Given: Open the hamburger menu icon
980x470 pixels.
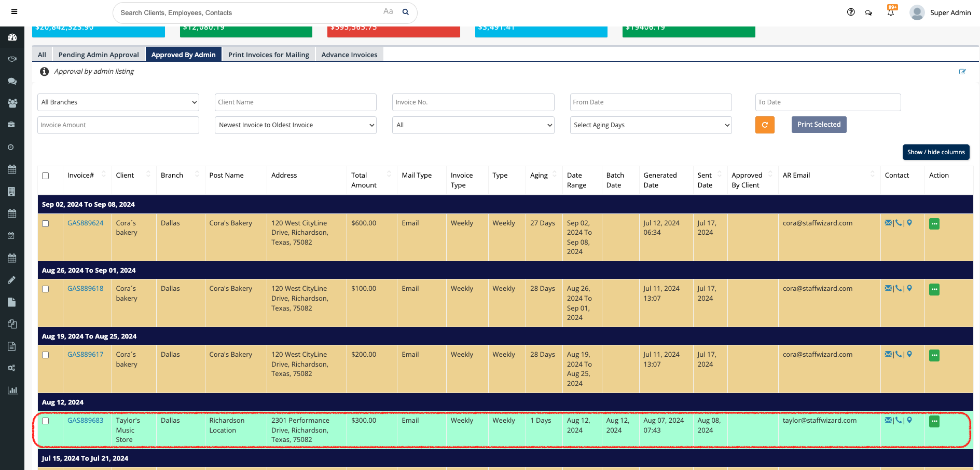Looking at the screenshot, I should pyautogui.click(x=14, y=12).
